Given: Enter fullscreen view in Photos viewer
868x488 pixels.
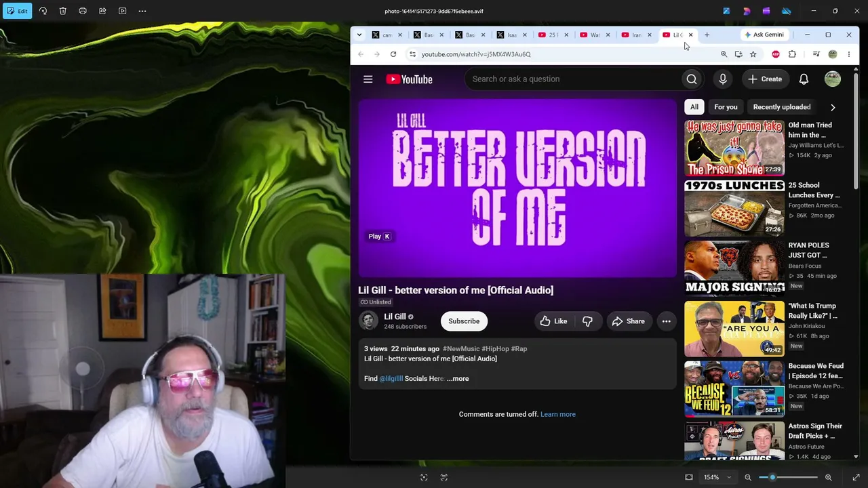Looking at the screenshot, I should tap(856, 477).
